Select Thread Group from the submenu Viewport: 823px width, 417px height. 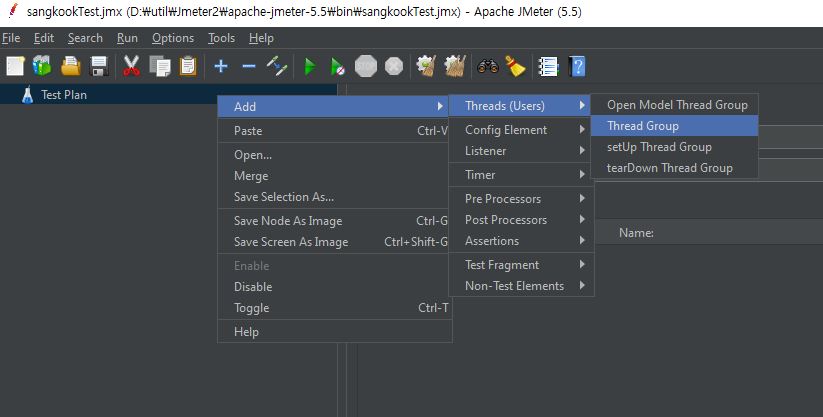(x=642, y=126)
